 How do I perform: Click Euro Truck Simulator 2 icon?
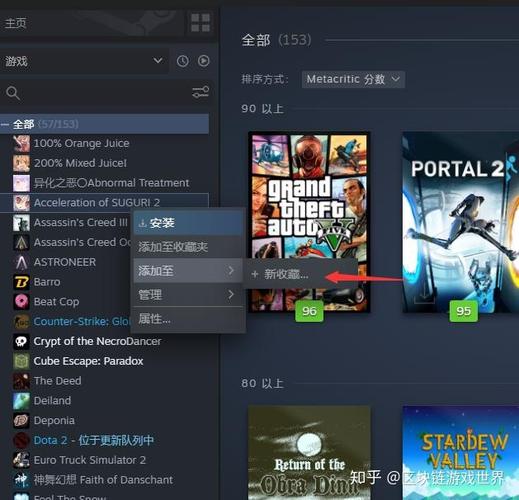21,460
